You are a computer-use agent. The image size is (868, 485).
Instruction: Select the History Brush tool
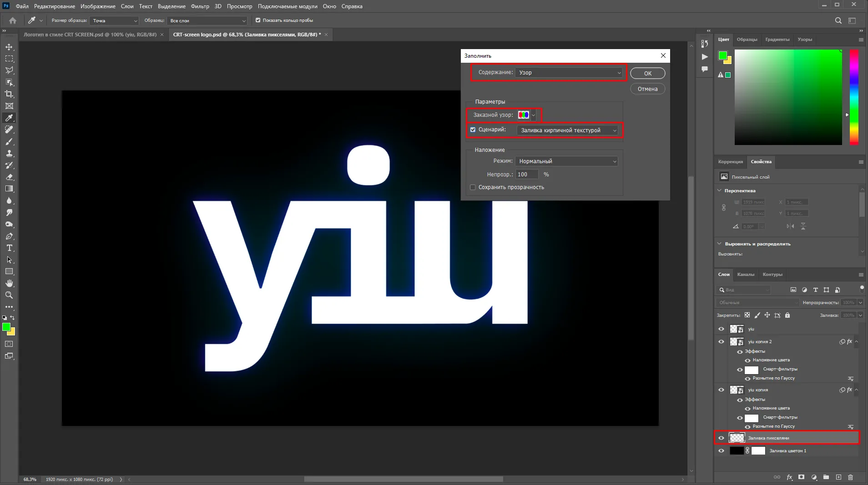9,165
